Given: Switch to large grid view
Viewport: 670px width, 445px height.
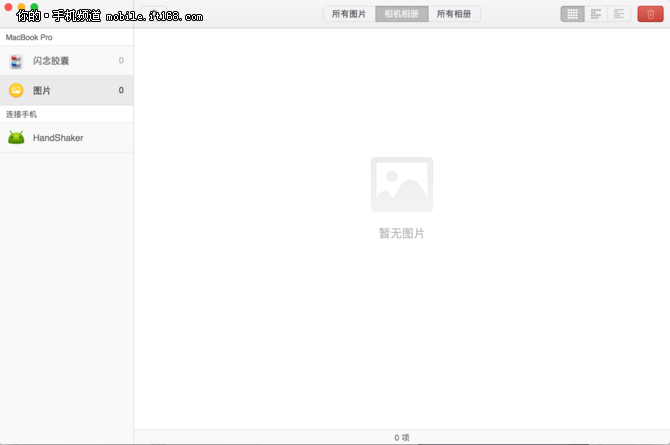Looking at the screenshot, I should point(572,14).
